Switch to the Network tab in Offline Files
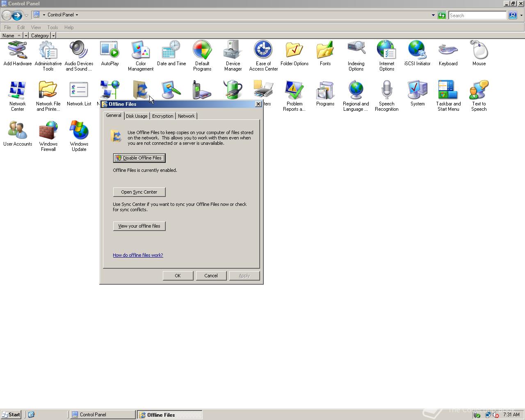The width and height of the screenshot is (525, 420). pos(186,116)
